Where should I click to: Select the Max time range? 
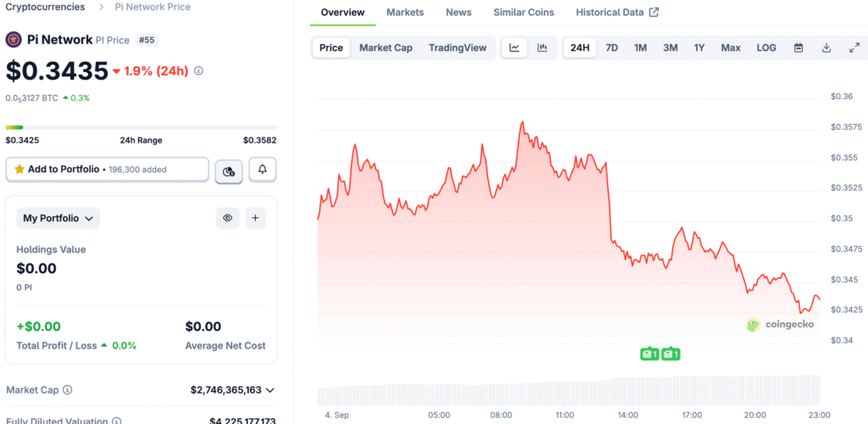pos(731,47)
